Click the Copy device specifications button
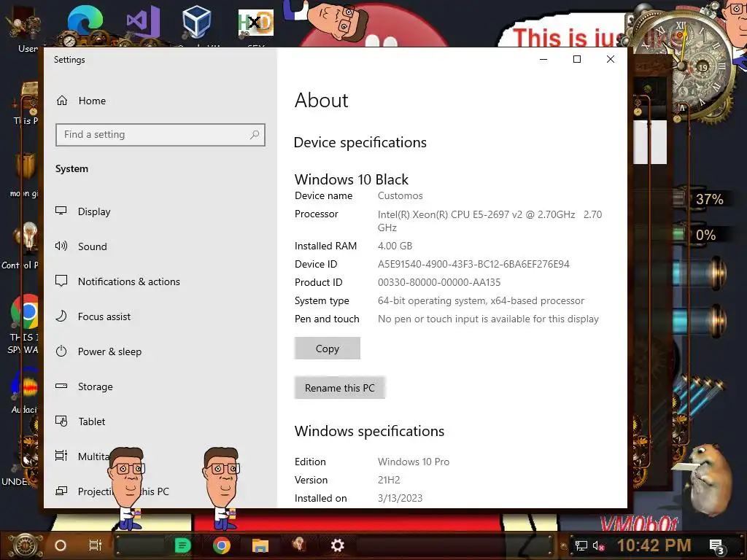This screenshot has height=560, width=747. pos(328,349)
